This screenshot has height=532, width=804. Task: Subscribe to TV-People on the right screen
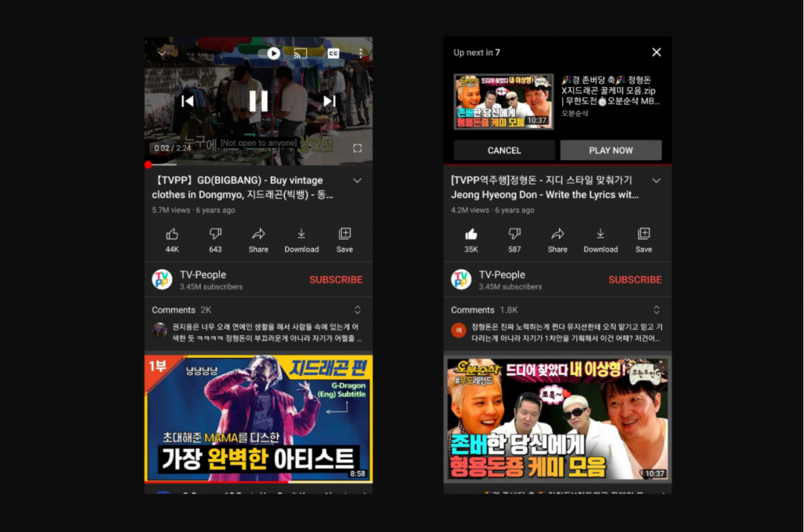point(634,280)
